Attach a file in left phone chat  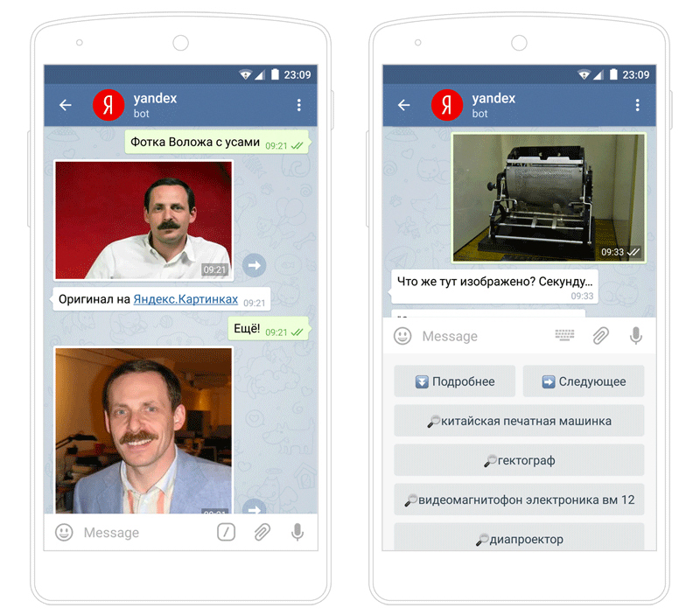pyautogui.click(x=262, y=532)
